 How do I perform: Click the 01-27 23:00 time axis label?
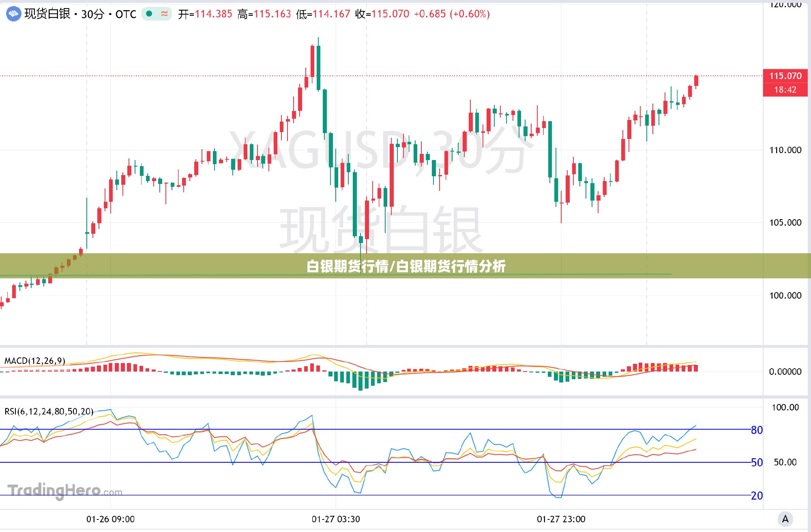(x=561, y=519)
